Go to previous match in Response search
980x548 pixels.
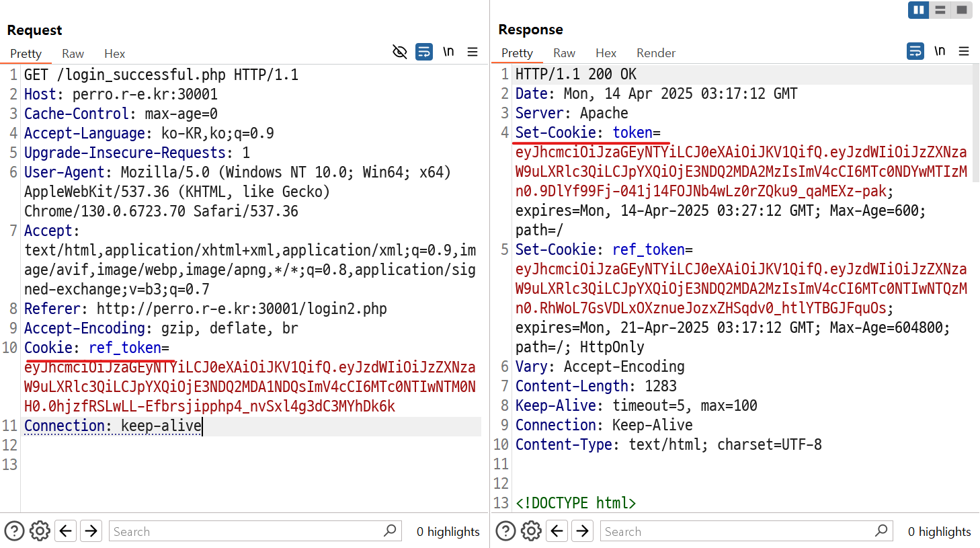pyautogui.click(x=557, y=531)
